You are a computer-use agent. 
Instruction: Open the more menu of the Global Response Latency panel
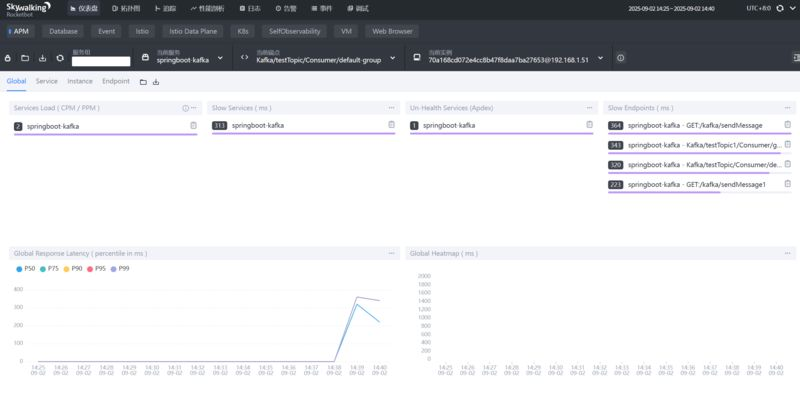click(391, 253)
